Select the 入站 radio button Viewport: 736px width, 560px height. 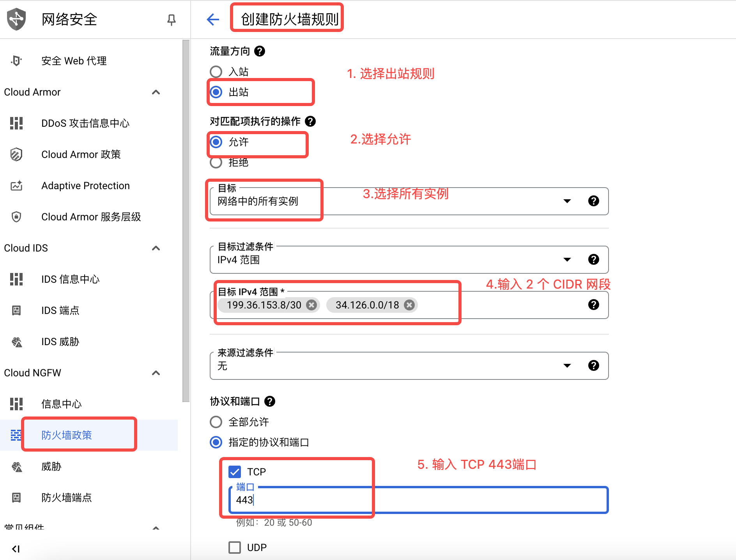click(216, 72)
